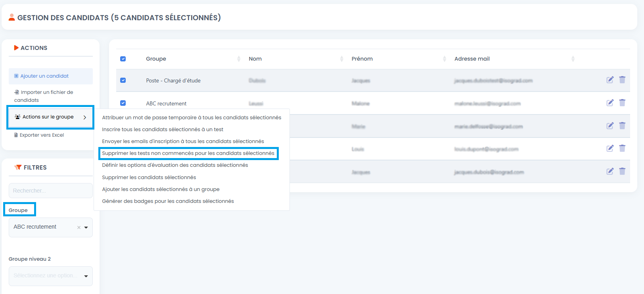Delete the jacques.dubois@isograd.com candidate row
The image size is (644, 294).
click(x=622, y=171)
